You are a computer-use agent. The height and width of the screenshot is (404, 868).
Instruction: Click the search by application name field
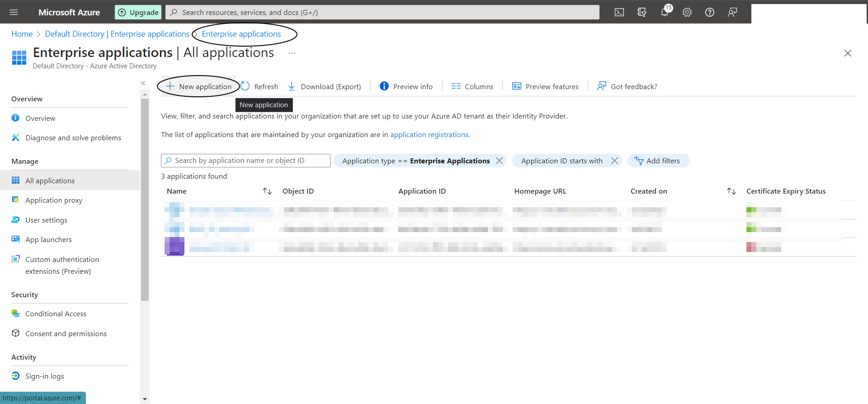[x=245, y=161]
